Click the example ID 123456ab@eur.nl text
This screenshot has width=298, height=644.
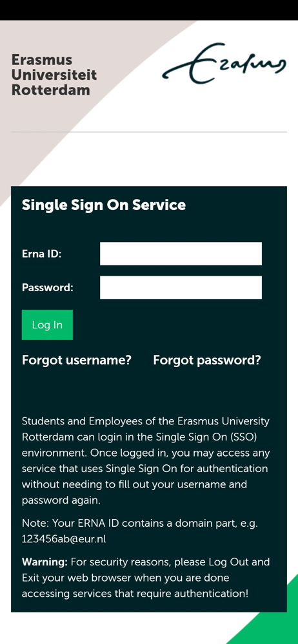64,539
